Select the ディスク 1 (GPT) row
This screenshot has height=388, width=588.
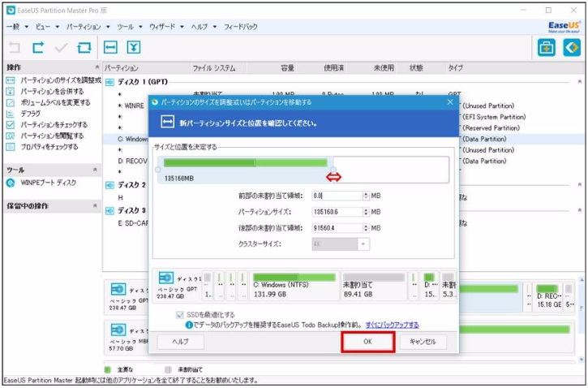click(x=143, y=82)
